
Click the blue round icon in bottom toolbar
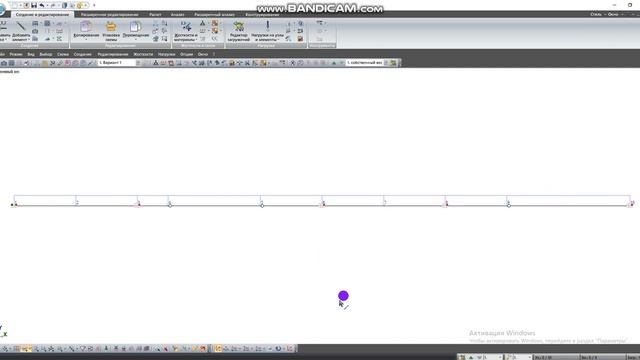click(278, 349)
